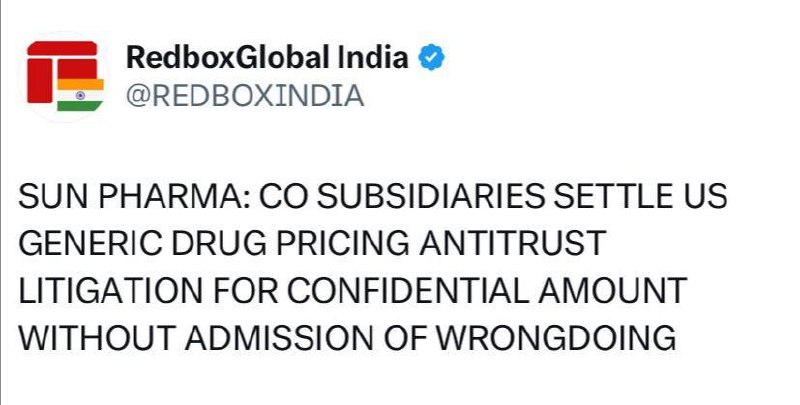Viewport: 800px width, 405px height.
Task: Click the tall red block in the logo
Action: click(40, 81)
